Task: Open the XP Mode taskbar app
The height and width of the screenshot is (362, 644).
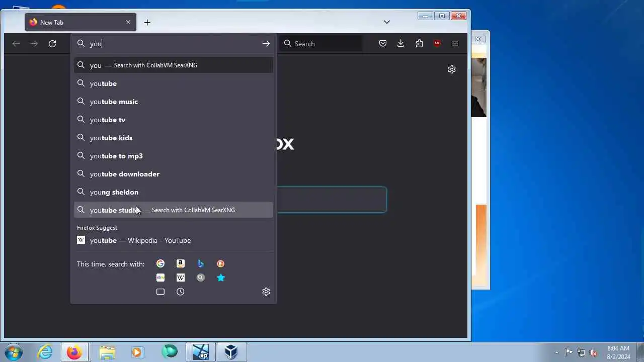Action: tap(200, 352)
